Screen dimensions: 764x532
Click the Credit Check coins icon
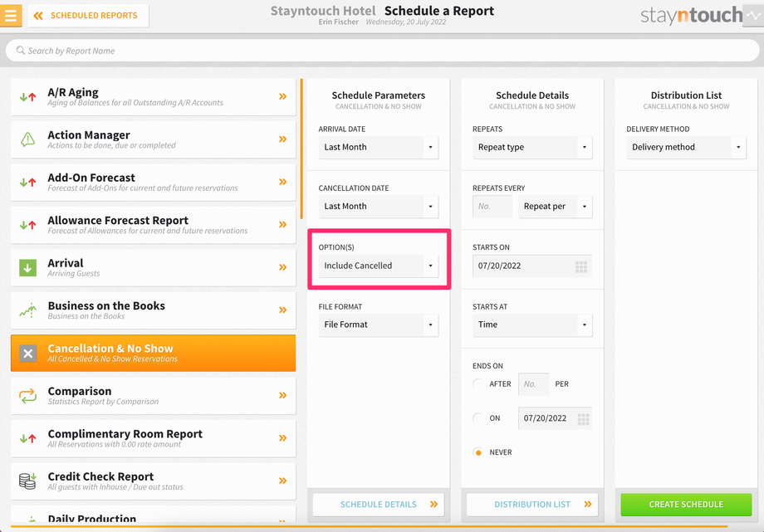point(27,481)
